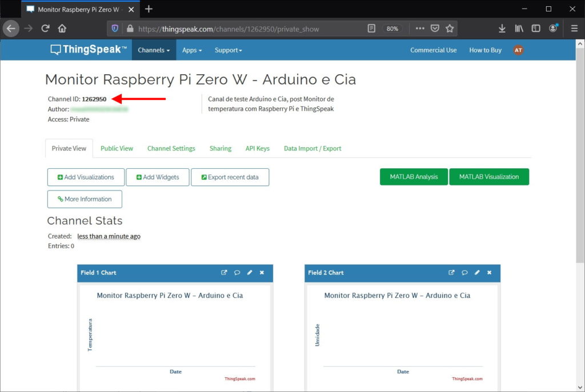The height and width of the screenshot is (392, 585).
Task: Open the How to Buy link
Action: [485, 50]
